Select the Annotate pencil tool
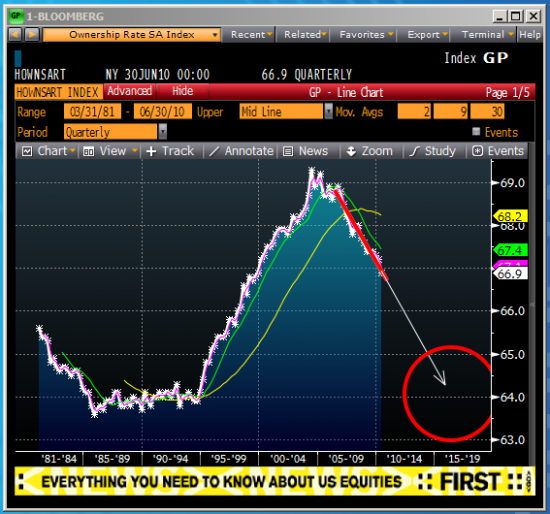The width and height of the screenshot is (550, 514). (x=214, y=151)
